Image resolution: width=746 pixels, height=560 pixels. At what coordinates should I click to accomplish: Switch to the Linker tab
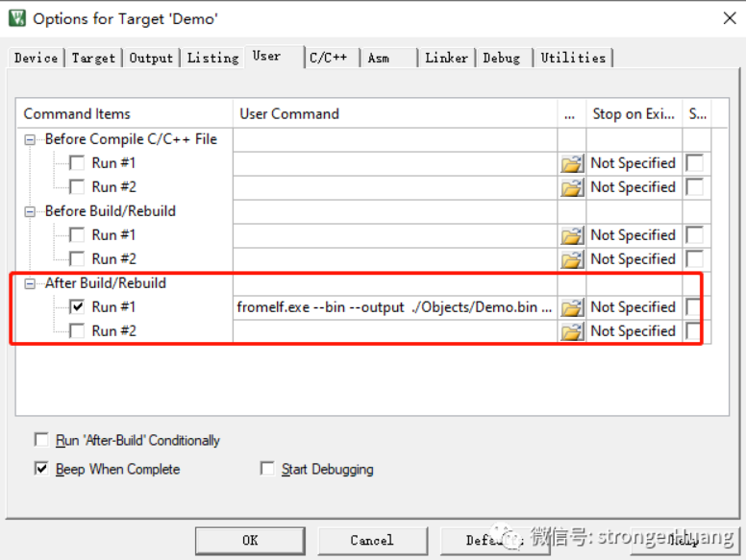[x=446, y=58]
